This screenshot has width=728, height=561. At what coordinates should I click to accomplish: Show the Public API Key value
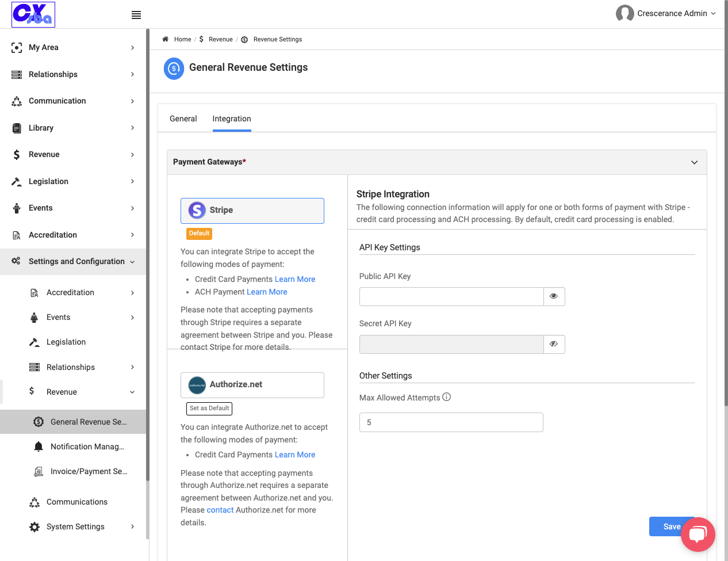[x=554, y=296]
